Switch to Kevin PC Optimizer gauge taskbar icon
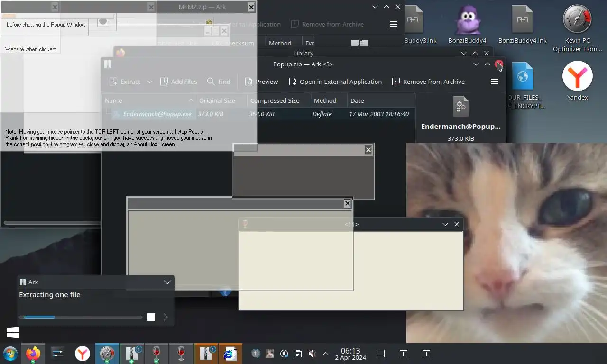This screenshot has height=364, width=607. [107, 354]
